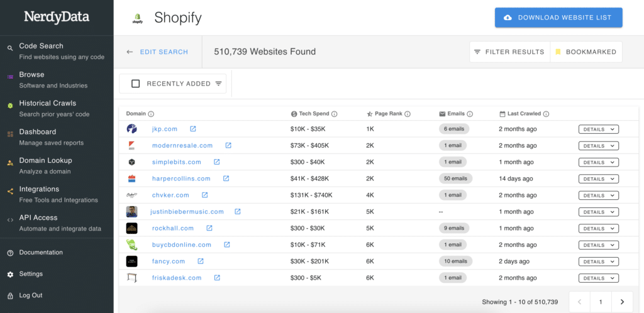This screenshot has width=644, height=313.
Task: Click the jkp.com favicon
Action: pyautogui.click(x=131, y=129)
